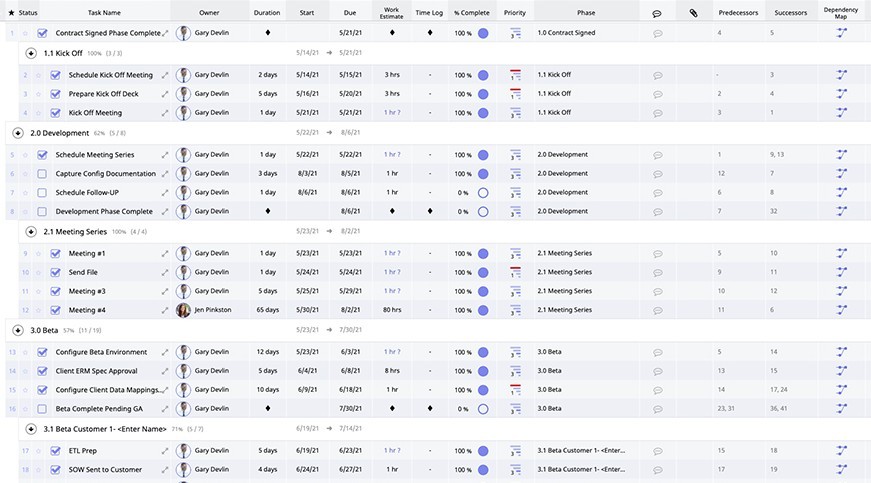
Task: Check Beta Complete Pending GA as done
Action: tap(42, 409)
